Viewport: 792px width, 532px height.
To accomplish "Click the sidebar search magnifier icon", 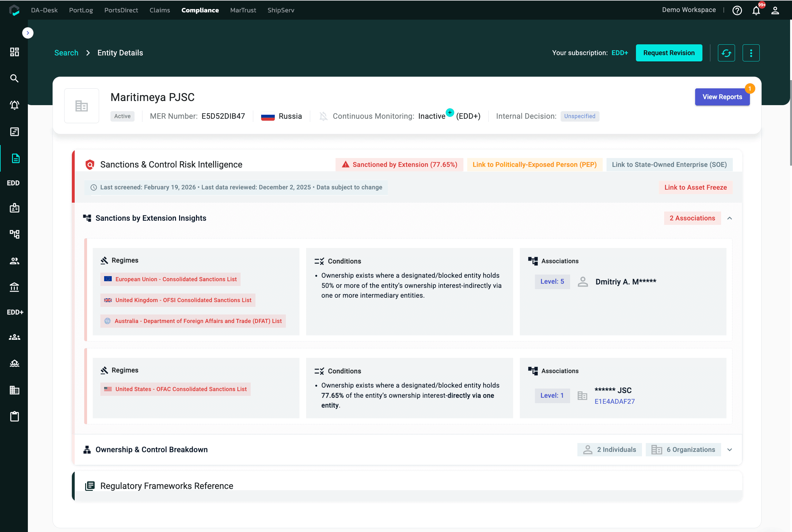I will click(x=14, y=79).
